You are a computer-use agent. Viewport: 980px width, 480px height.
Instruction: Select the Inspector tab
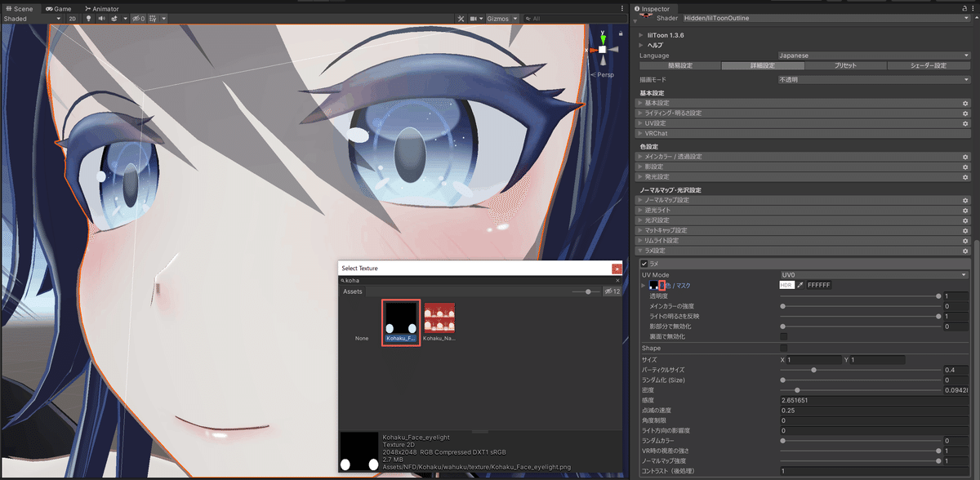[x=653, y=8]
